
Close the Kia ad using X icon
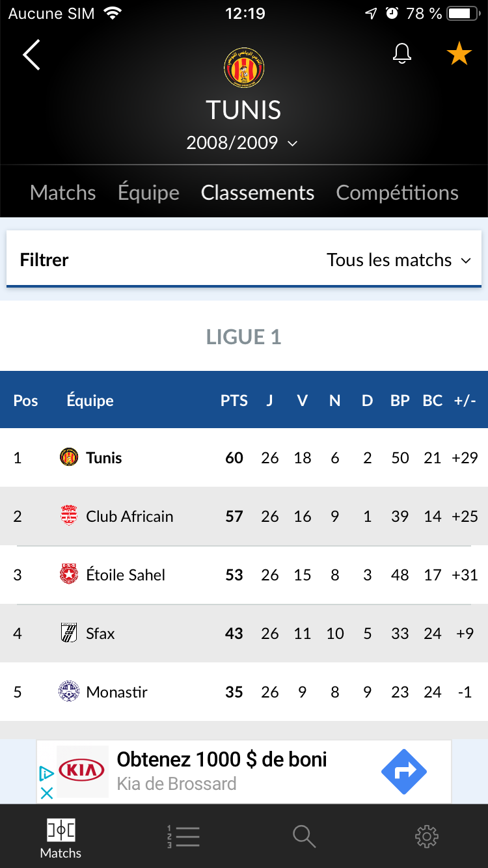click(47, 793)
